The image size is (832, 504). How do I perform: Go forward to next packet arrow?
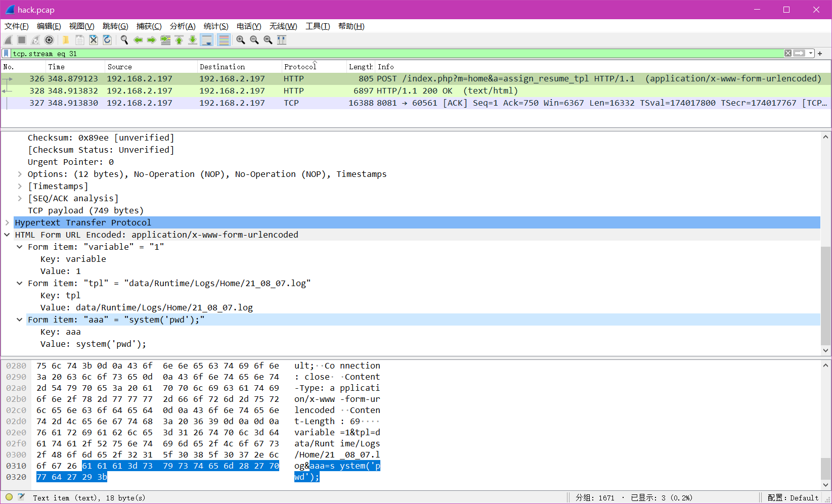[151, 40]
